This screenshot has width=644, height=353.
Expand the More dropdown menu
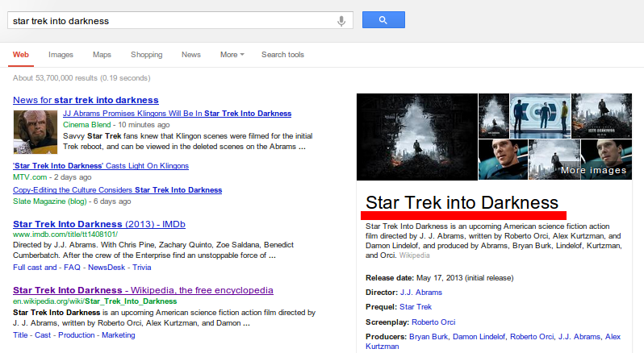click(x=232, y=55)
